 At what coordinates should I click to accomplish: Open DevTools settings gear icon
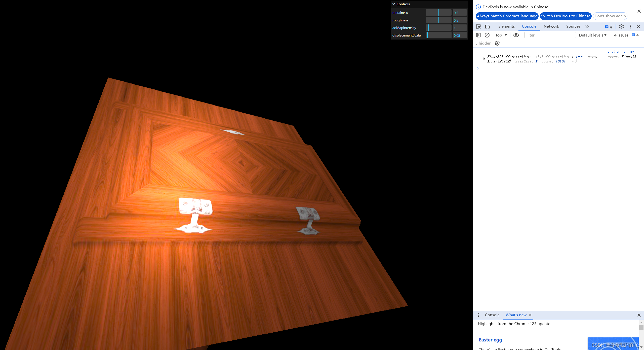621,26
